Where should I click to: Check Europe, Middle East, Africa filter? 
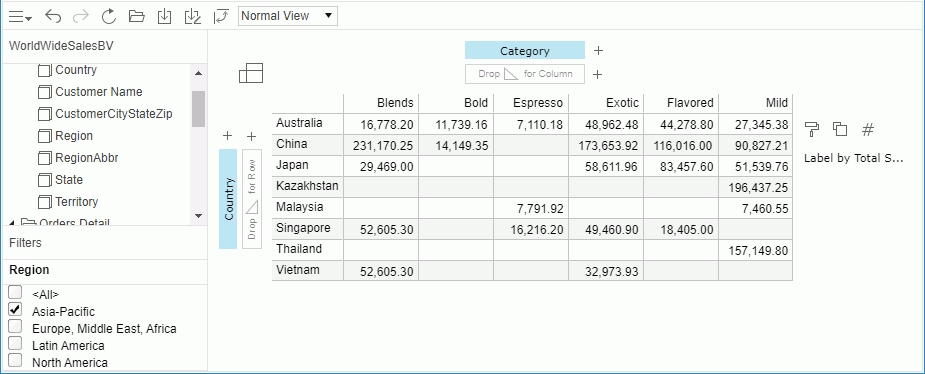16,326
